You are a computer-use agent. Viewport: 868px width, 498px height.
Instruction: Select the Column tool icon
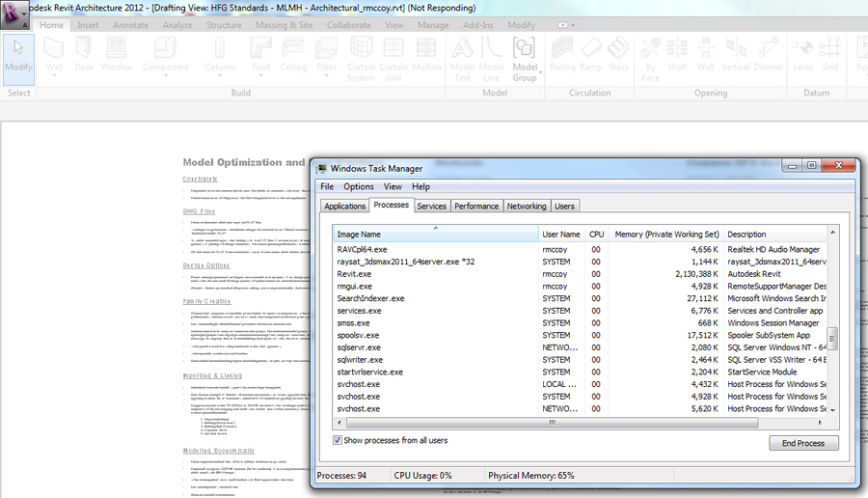coord(220,55)
